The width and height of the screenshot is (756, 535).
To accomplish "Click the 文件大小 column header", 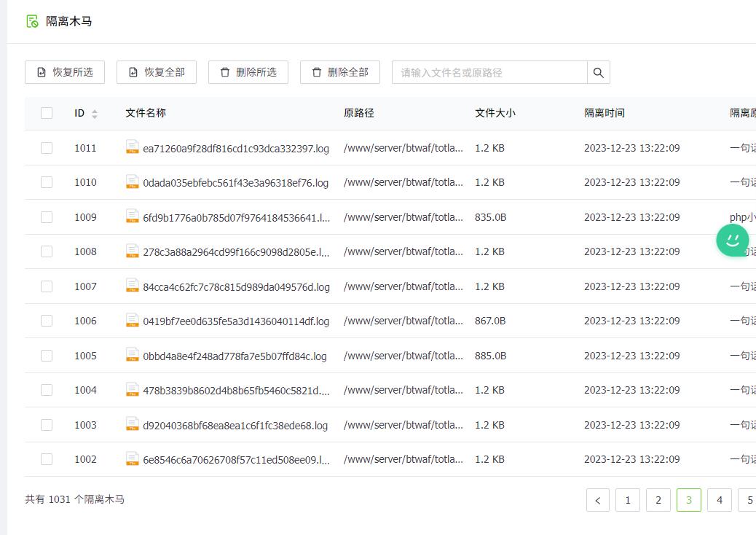I will coord(495,113).
